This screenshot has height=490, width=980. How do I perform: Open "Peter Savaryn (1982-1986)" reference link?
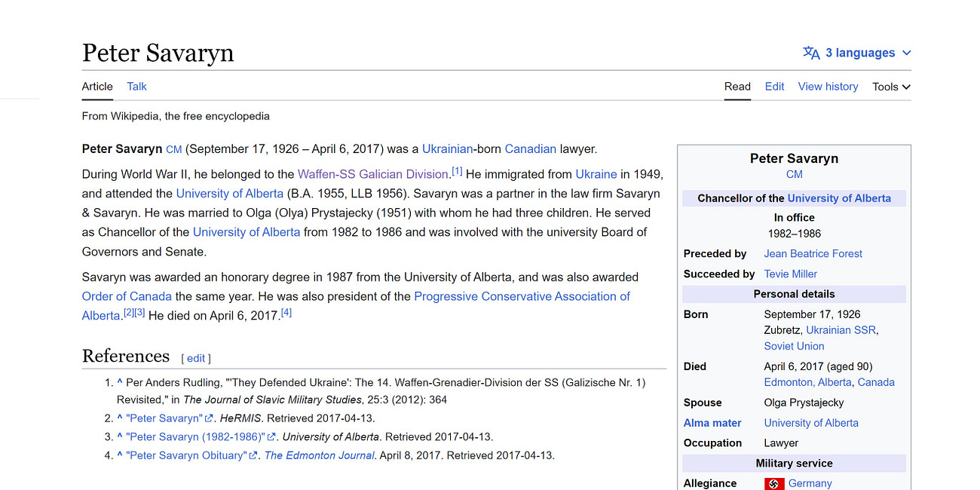click(x=195, y=436)
